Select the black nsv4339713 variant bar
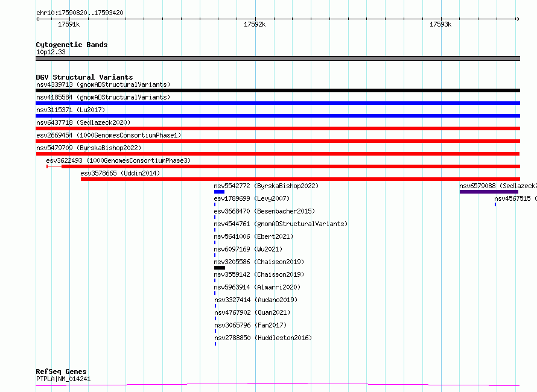 278,90
